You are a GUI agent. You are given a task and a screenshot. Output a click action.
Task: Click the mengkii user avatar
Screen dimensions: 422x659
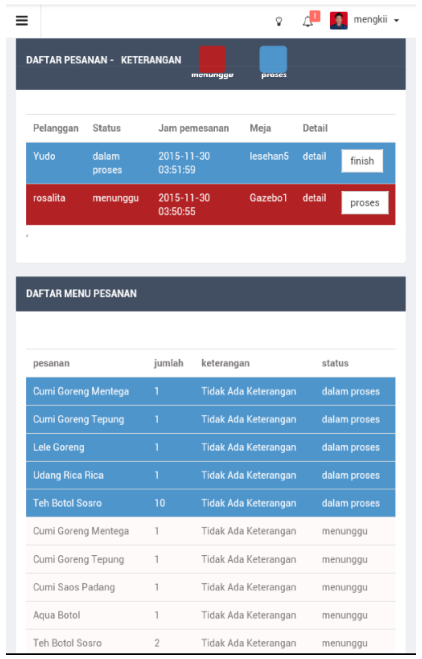(339, 21)
